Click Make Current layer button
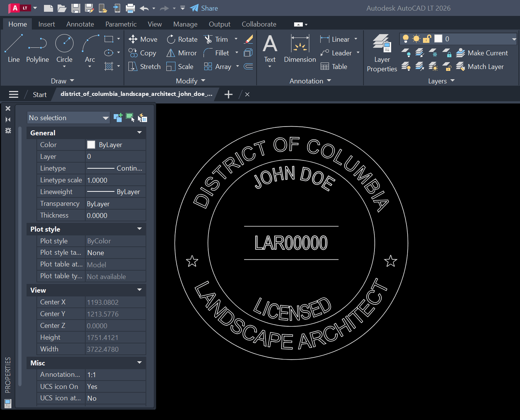 tap(482, 53)
